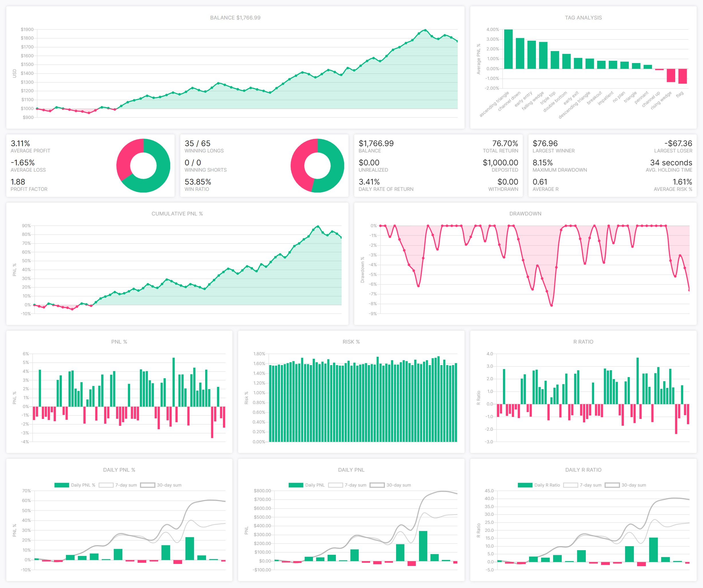The image size is (703, 588).
Task: Toggle Daily PNL legend in Daily PNL chart
Action: pos(307,485)
